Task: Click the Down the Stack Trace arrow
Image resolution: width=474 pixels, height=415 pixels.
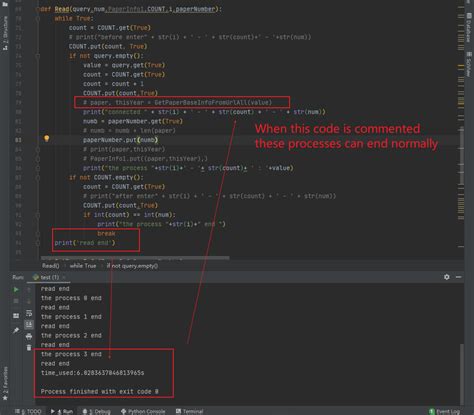Action: [29, 301]
